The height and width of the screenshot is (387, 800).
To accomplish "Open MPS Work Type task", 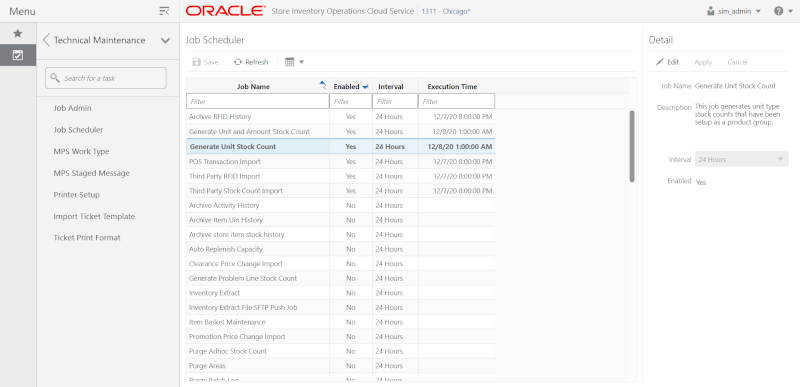I will (x=82, y=151).
